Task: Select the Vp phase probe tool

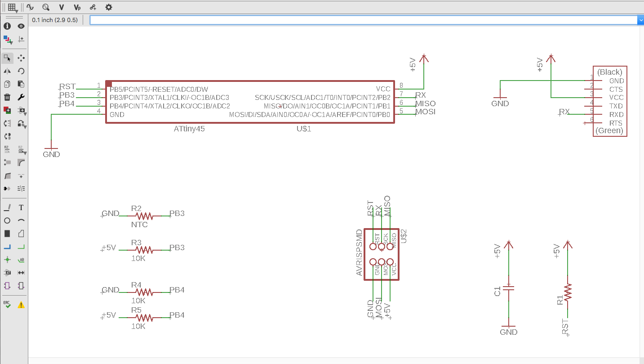Action: [x=77, y=7]
